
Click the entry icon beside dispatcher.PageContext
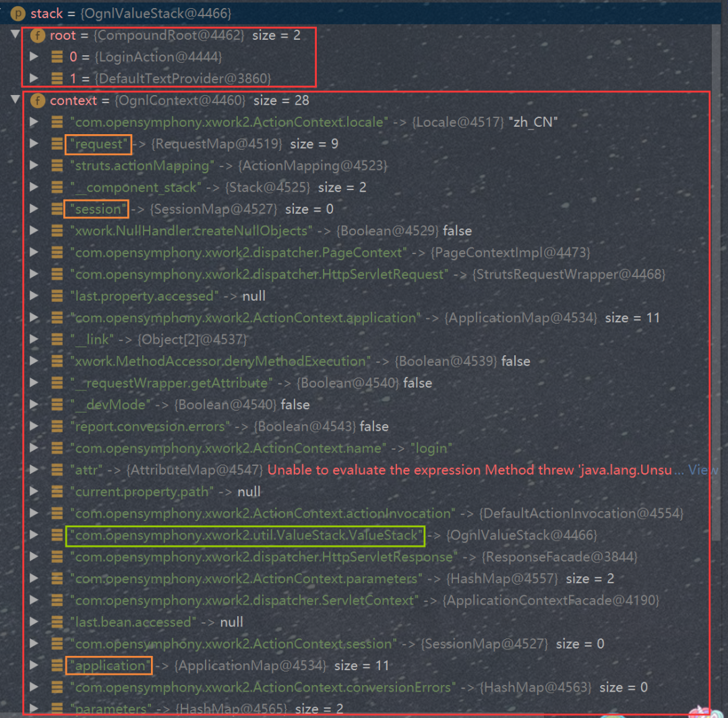click(57, 252)
